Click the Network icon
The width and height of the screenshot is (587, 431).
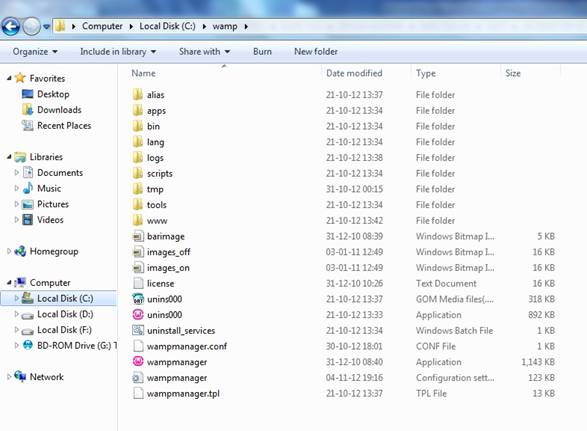point(20,376)
